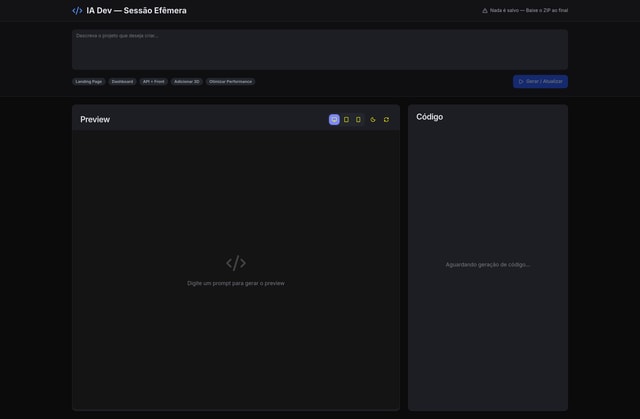
Task: Select the Landing Page suggestion chip
Action: coord(89,82)
